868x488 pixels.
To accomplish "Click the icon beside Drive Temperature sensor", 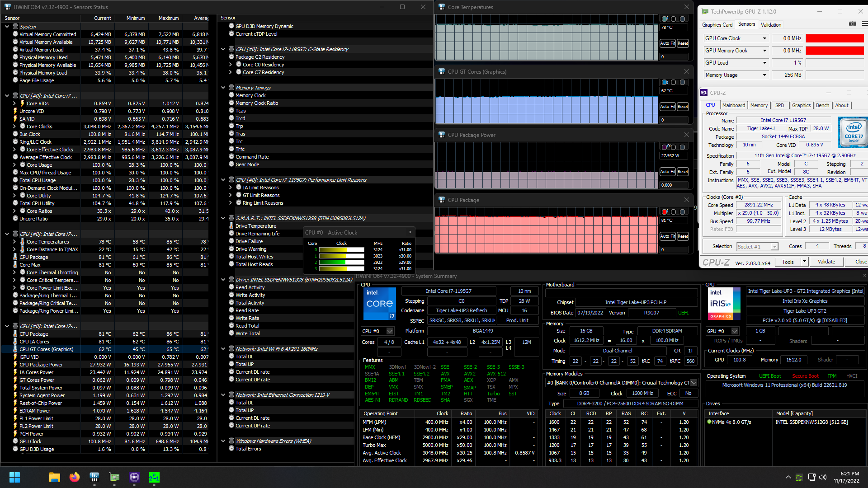I will 231,226.
